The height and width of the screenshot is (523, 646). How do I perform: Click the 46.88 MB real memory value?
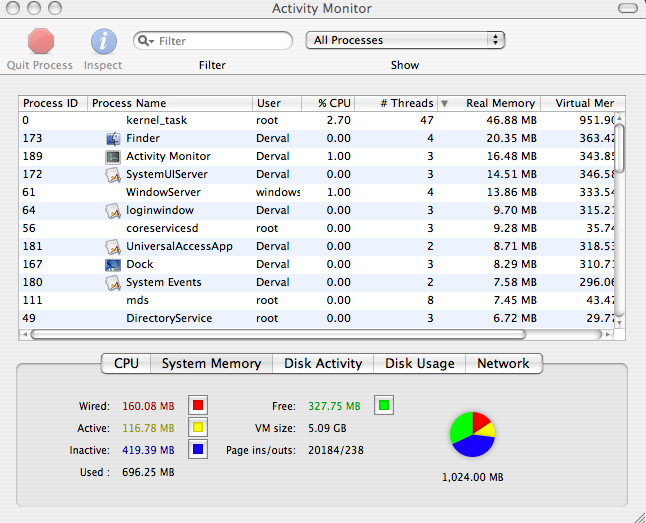(512, 120)
